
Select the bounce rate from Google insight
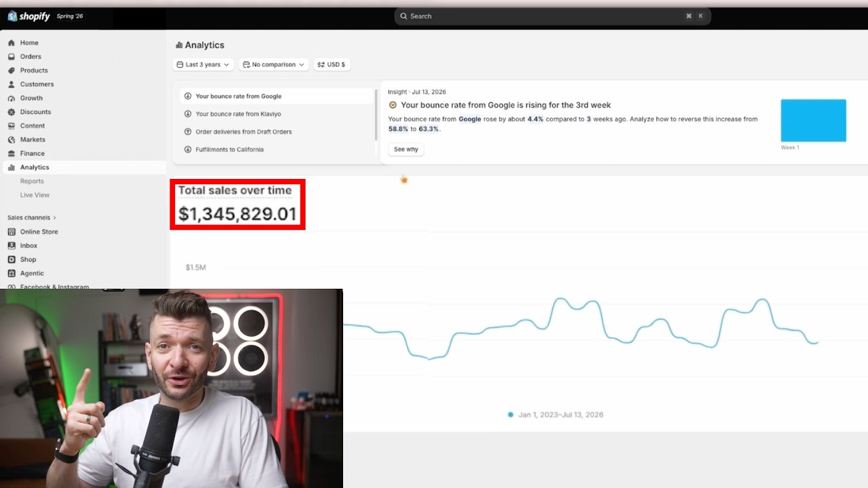tap(277, 96)
